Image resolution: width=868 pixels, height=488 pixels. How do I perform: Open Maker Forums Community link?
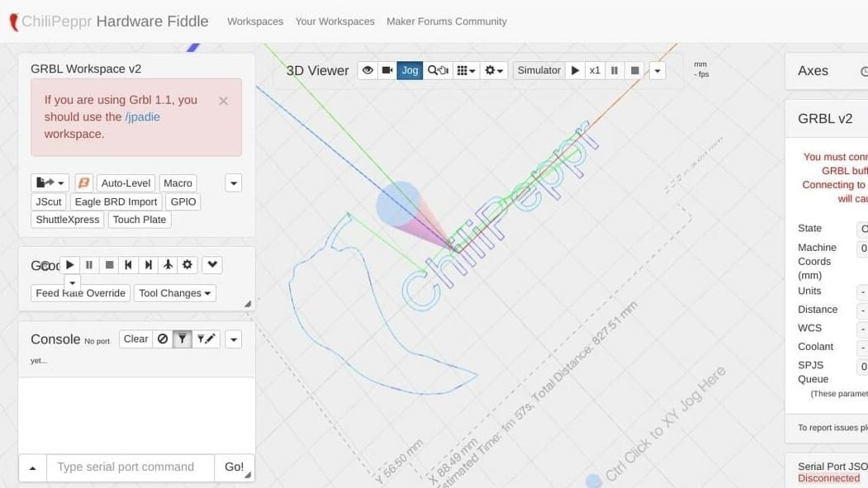(447, 21)
